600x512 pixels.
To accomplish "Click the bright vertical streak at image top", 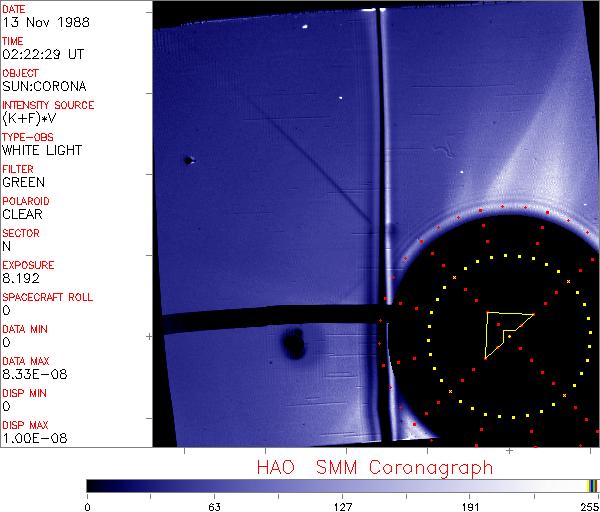I will click(x=378, y=100).
